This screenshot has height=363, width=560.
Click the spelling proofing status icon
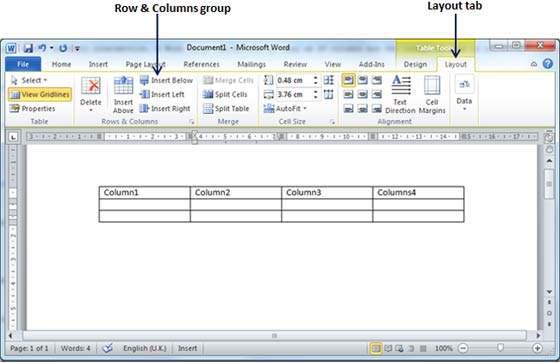(x=107, y=348)
